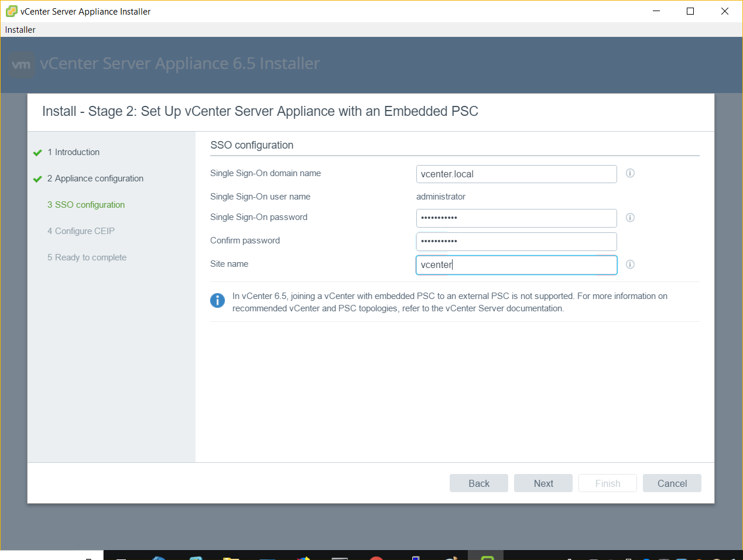Viewport: 743px width, 560px height.
Task: Minimize the installer window
Action: coord(656,11)
